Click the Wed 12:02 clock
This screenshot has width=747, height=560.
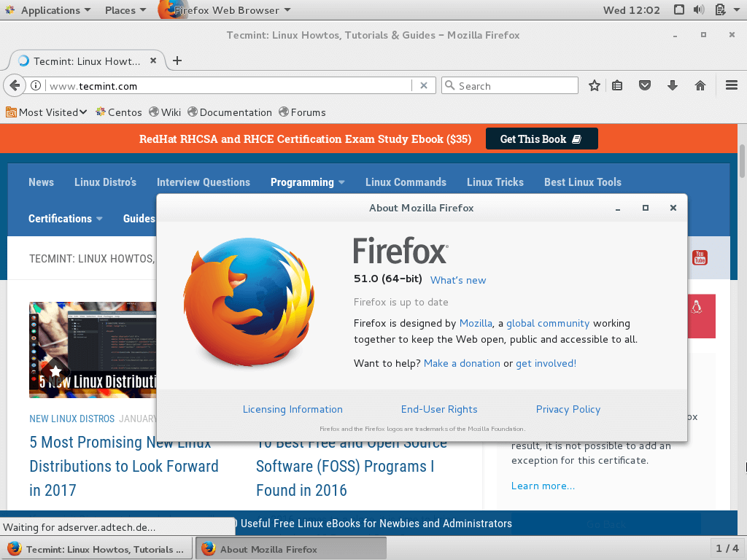[631, 10]
